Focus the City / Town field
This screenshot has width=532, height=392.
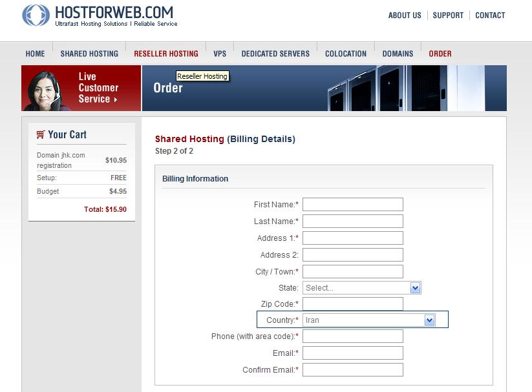pyautogui.click(x=353, y=272)
